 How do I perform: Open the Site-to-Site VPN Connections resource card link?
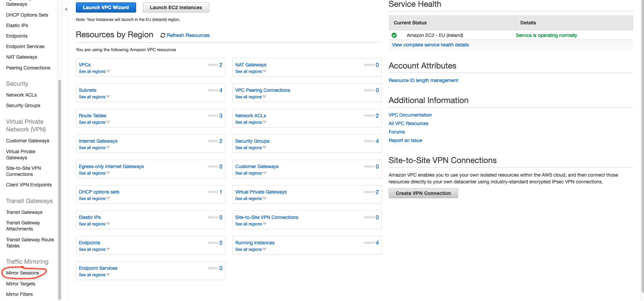pyautogui.click(x=267, y=217)
